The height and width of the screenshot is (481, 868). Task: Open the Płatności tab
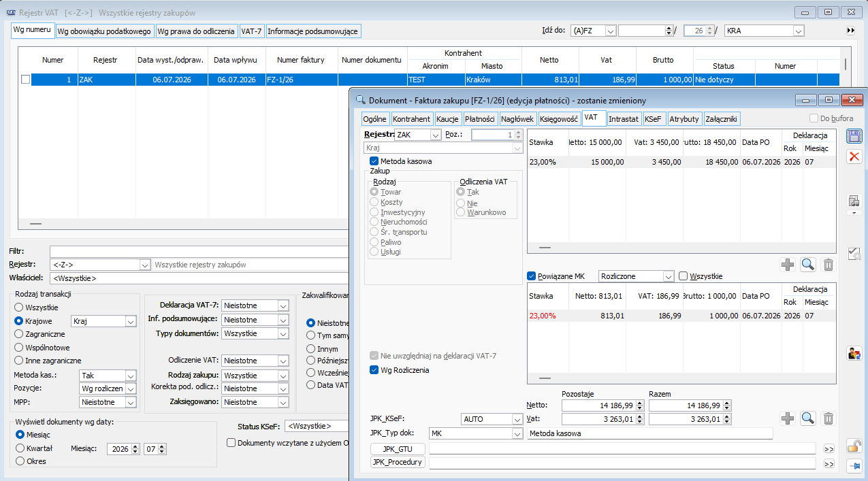(480, 119)
